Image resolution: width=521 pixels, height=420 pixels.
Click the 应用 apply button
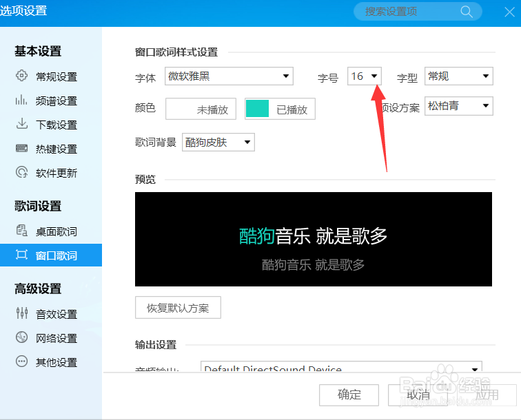coord(487,395)
